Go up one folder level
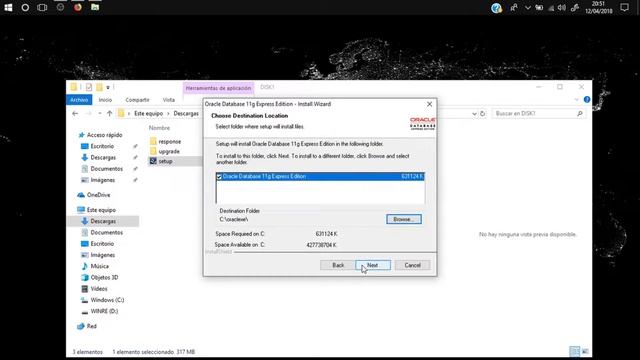The height and width of the screenshot is (360, 640). pyautogui.click(x=109, y=113)
